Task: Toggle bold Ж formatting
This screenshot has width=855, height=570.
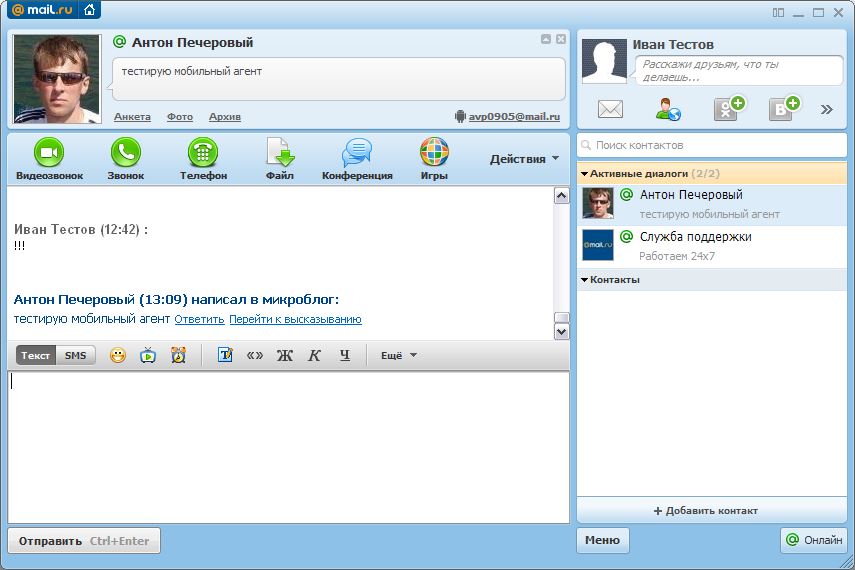Action: (x=285, y=356)
